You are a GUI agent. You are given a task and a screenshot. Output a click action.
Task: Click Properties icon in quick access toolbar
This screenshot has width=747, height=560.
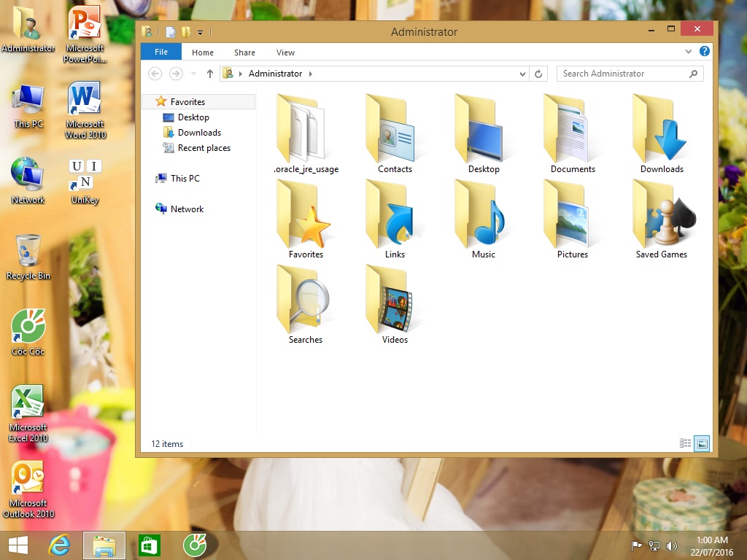170,32
